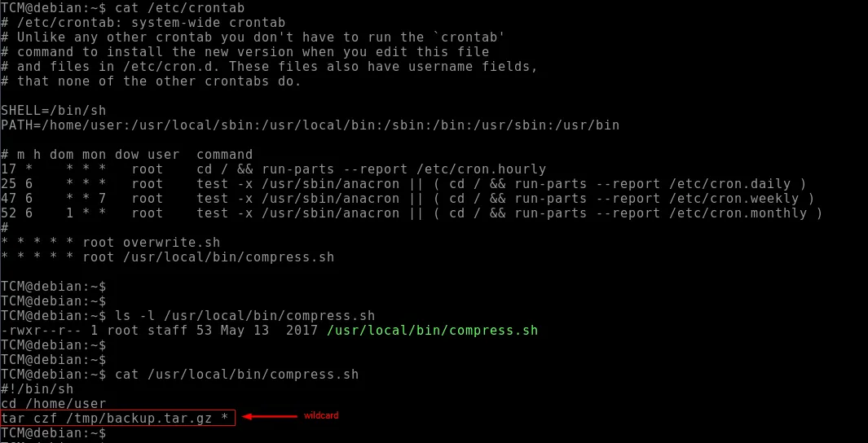Click the red arrow pointing at the tar command
The height and width of the screenshot is (443, 868).
tap(270, 417)
